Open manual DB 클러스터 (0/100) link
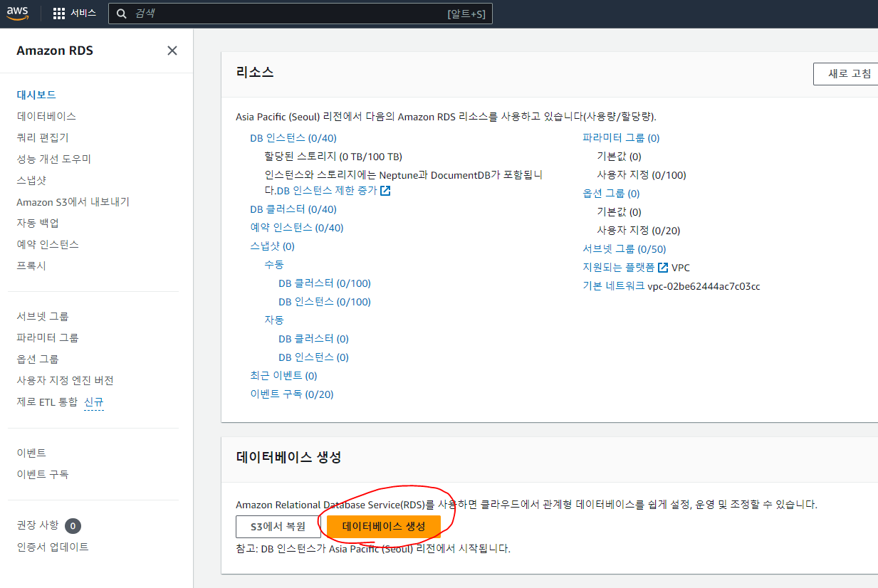Image resolution: width=878 pixels, height=588 pixels. click(325, 283)
